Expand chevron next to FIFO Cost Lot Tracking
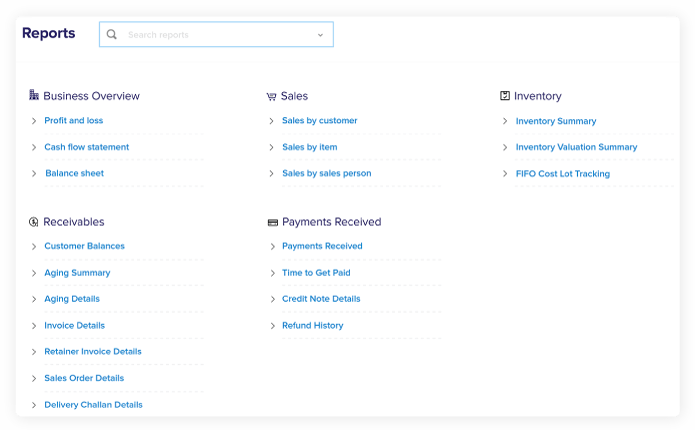The width and height of the screenshot is (695, 430). 505,174
